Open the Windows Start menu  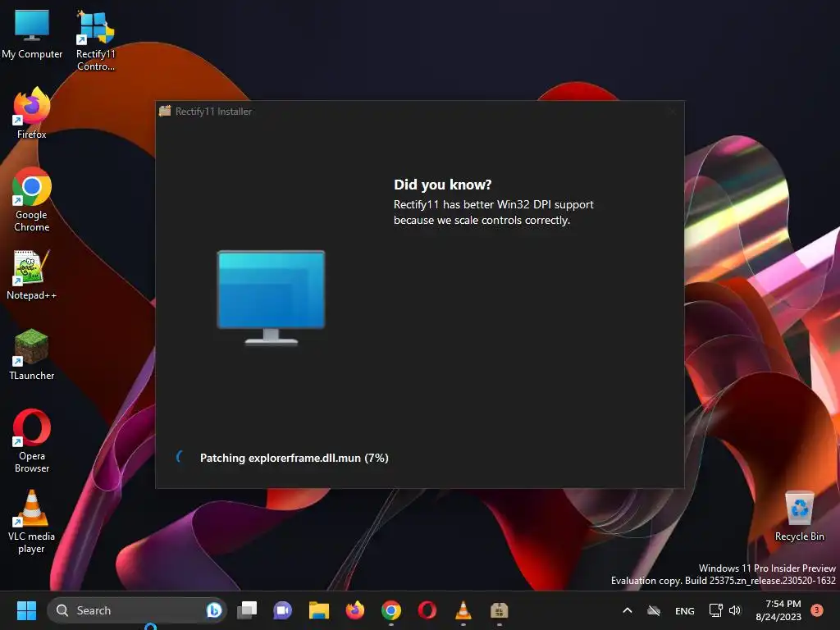(26, 610)
